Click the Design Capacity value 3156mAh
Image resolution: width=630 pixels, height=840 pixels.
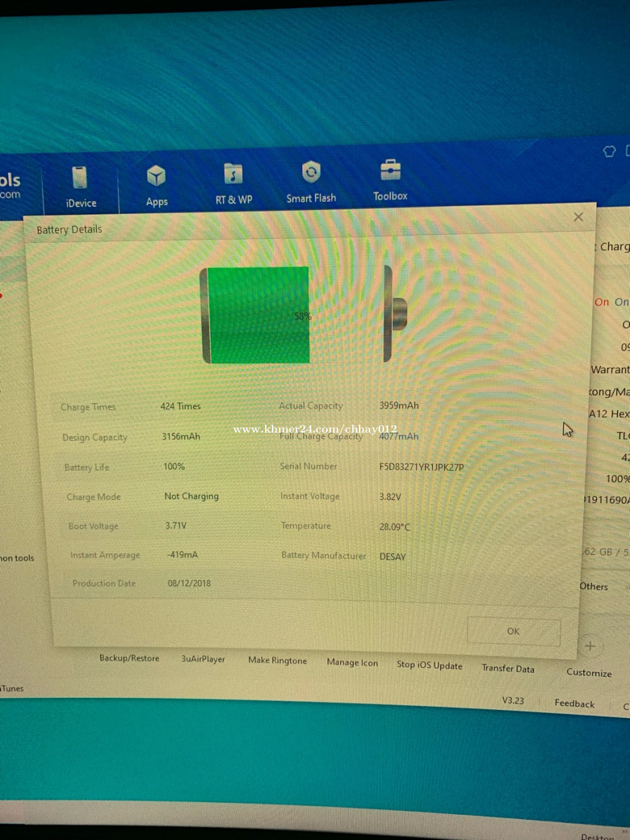tap(181, 436)
